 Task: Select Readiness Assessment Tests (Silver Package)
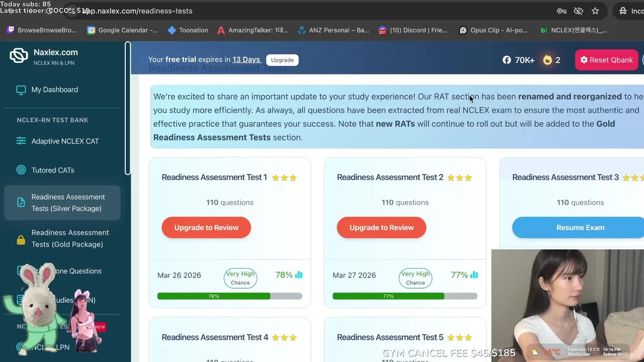coord(62,203)
